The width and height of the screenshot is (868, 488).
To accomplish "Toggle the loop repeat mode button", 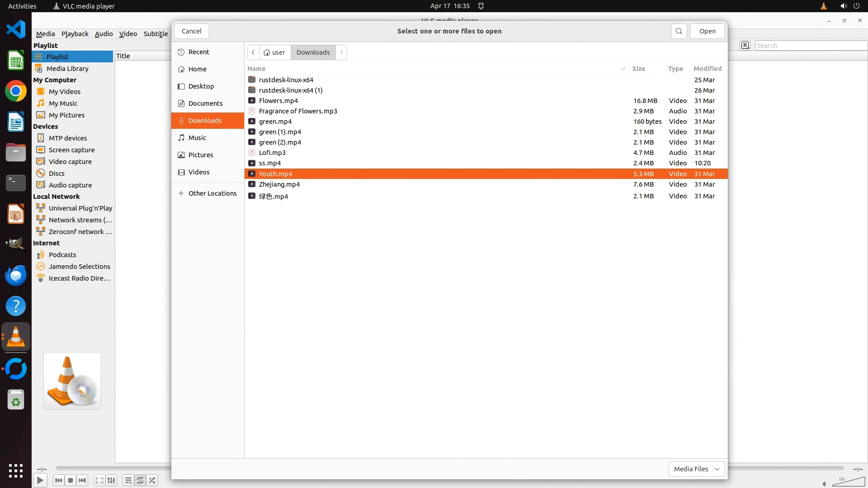I will point(140,480).
